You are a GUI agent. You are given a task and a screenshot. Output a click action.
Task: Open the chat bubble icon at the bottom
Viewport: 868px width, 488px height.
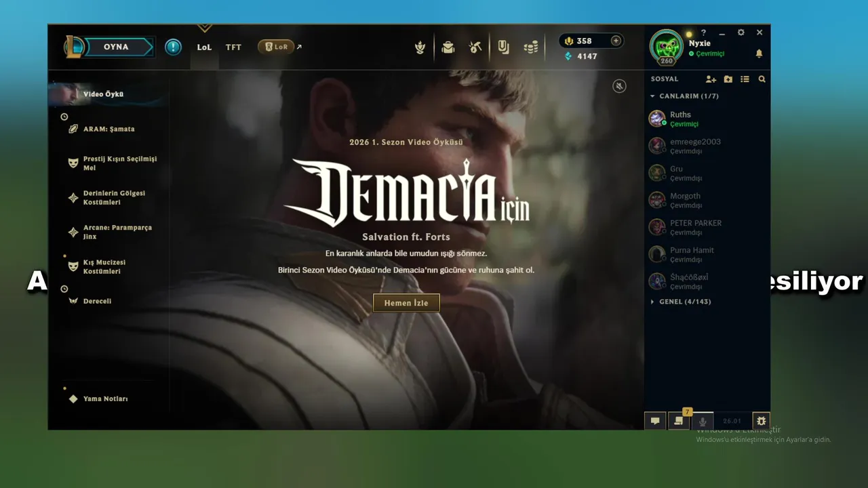click(x=655, y=421)
